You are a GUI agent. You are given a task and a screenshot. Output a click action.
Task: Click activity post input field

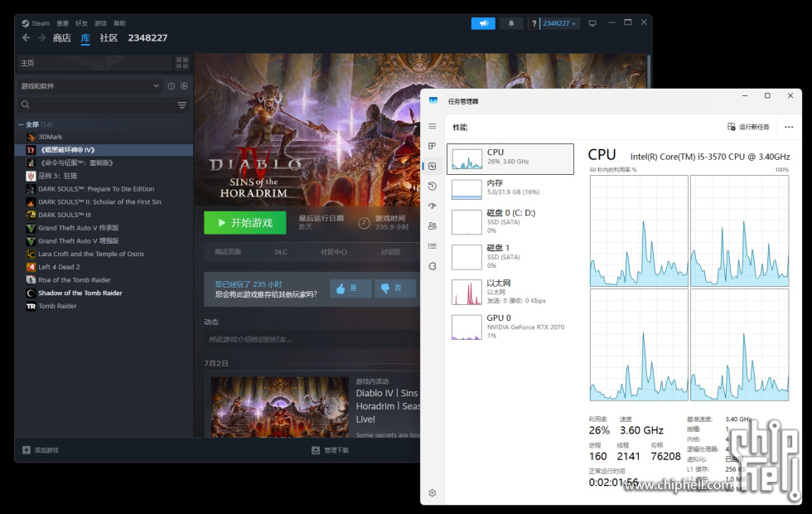click(x=312, y=339)
